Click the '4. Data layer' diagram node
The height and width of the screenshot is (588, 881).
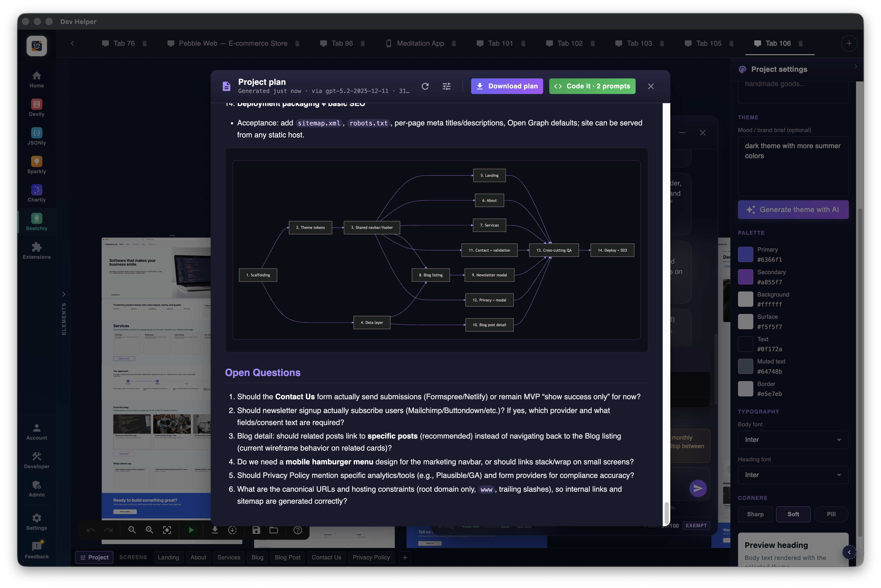pos(372,323)
